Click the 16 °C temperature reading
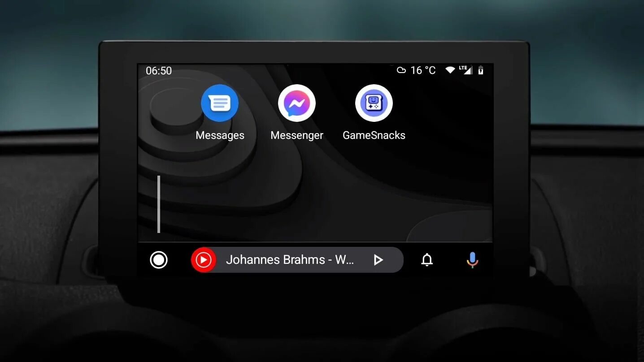The width and height of the screenshot is (644, 362). [x=423, y=70]
